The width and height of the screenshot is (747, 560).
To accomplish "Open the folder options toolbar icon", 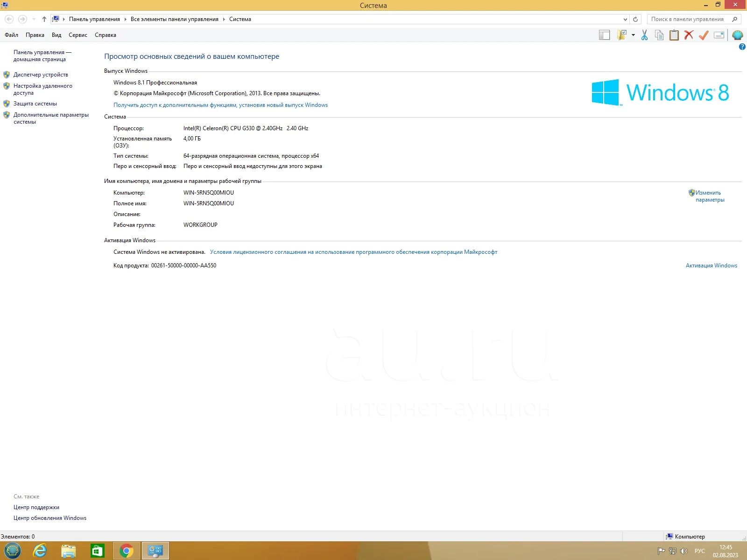I will (x=621, y=35).
